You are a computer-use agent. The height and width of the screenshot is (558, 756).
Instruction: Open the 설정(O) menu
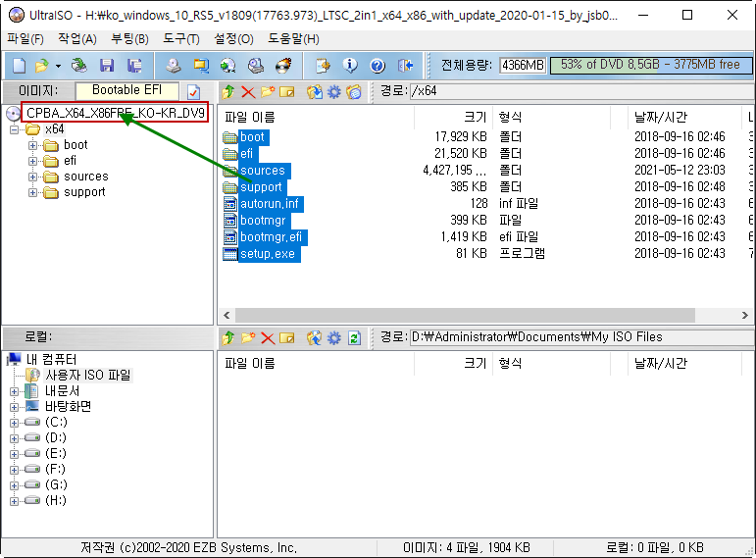click(233, 39)
